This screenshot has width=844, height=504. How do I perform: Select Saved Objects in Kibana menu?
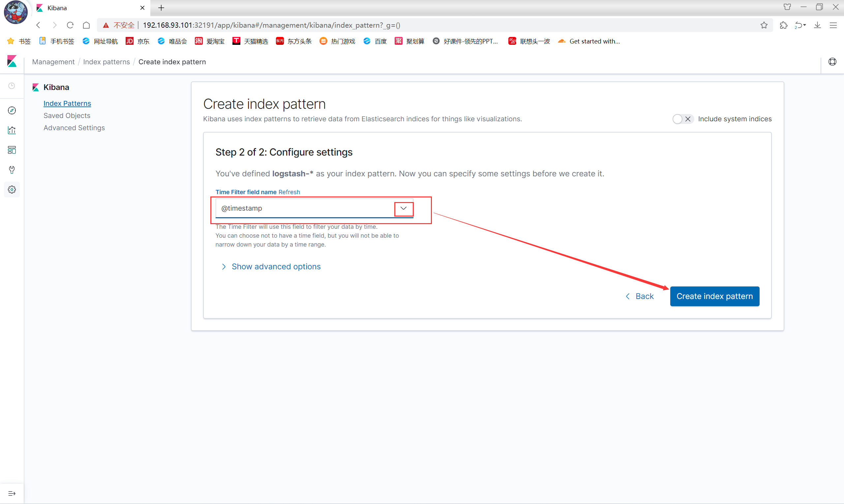(x=67, y=115)
